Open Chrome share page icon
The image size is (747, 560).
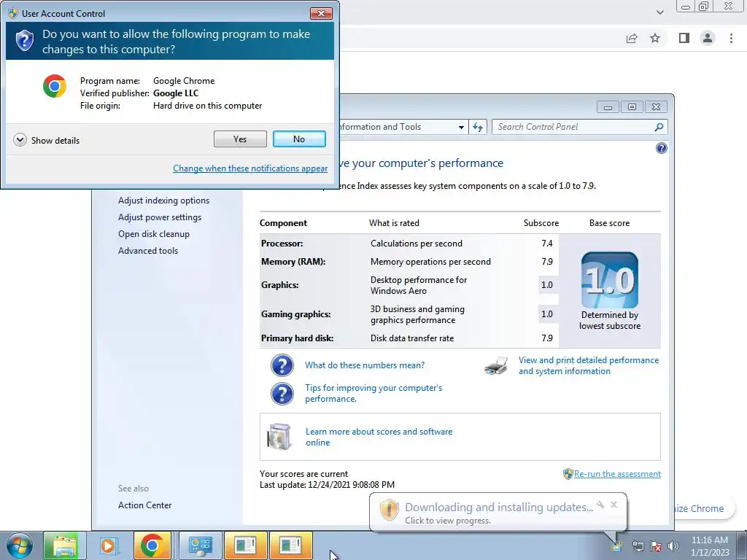click(632, 38)
